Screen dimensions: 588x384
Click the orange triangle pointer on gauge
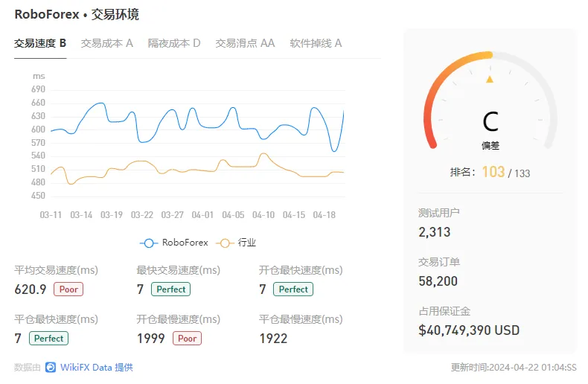coord(490,79)
